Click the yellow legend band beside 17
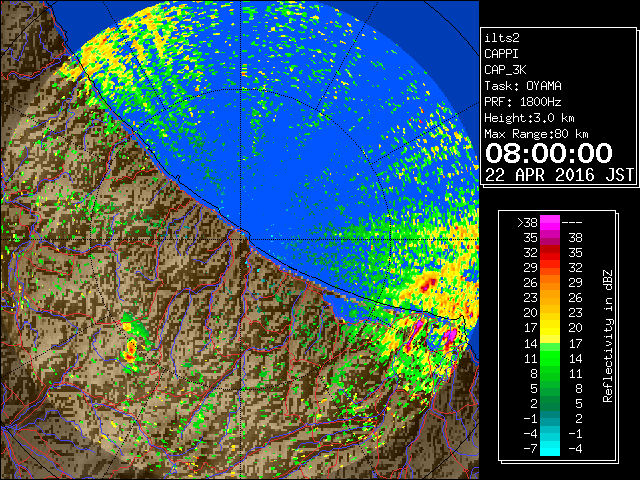 click(550, 327)
